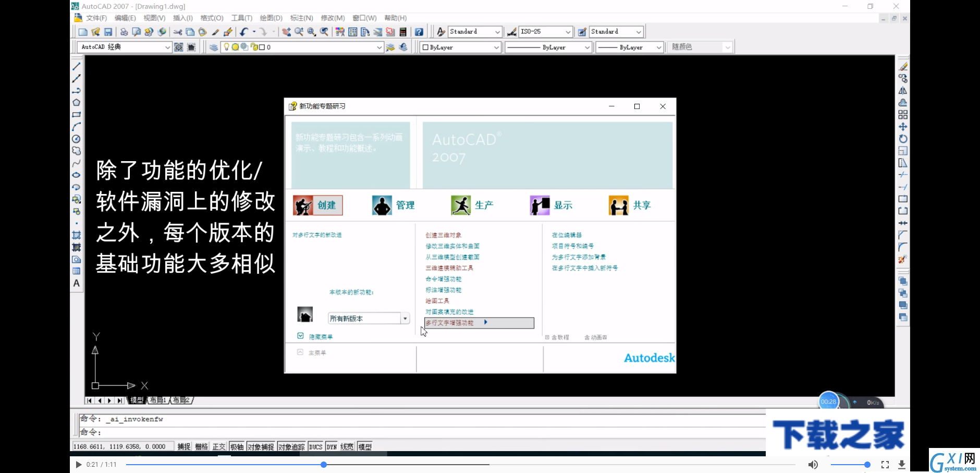Open the 绘图(D) menu
Viewport: 980px width, 473px height.
point(271,18)
